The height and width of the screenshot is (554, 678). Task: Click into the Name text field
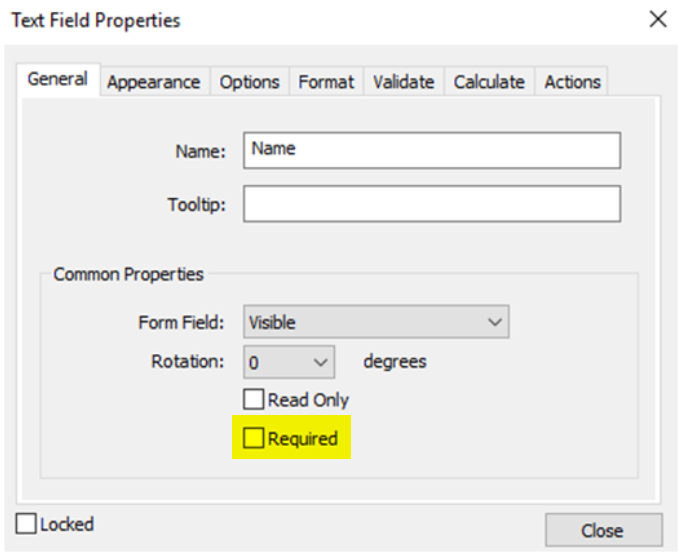(x=431, y=151)
